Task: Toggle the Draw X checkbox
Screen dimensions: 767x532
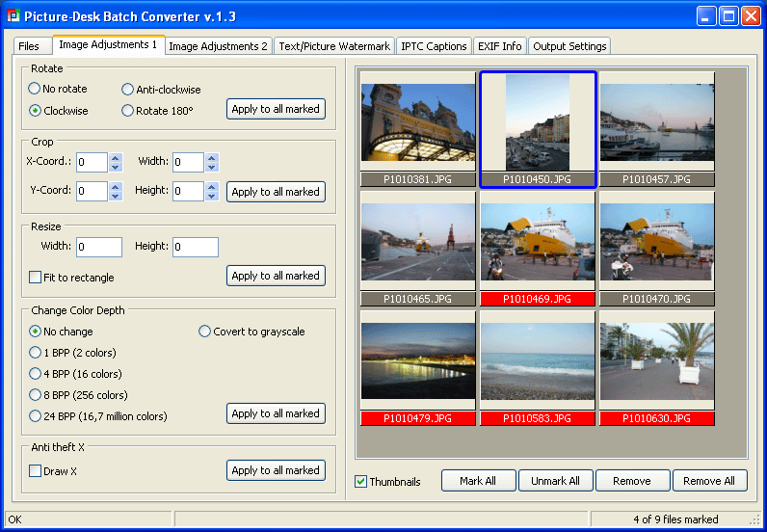Action: pyautogui.click(x=36, y=471)
